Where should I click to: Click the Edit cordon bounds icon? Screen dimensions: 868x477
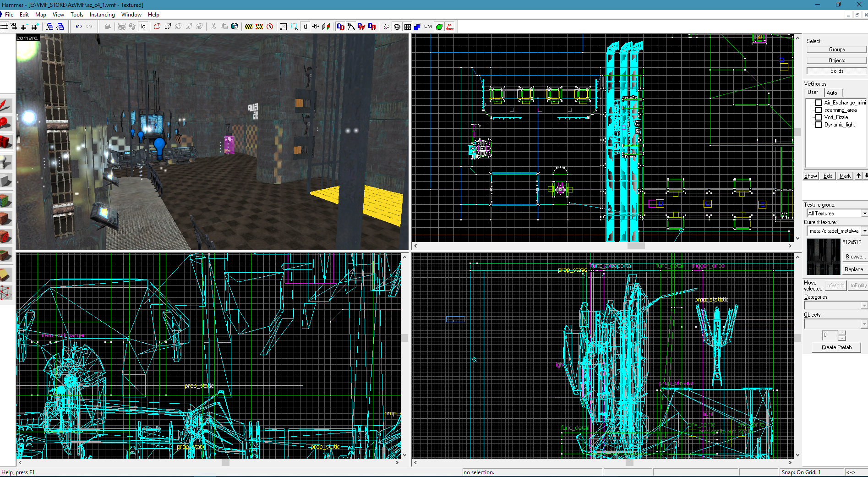[x=259, y=27]
